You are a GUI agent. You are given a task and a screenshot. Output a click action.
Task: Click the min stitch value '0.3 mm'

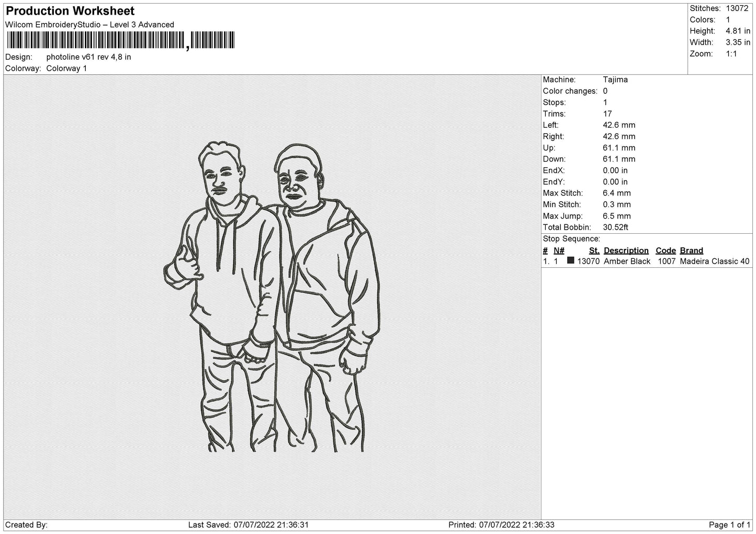click(x=617, y=204)
